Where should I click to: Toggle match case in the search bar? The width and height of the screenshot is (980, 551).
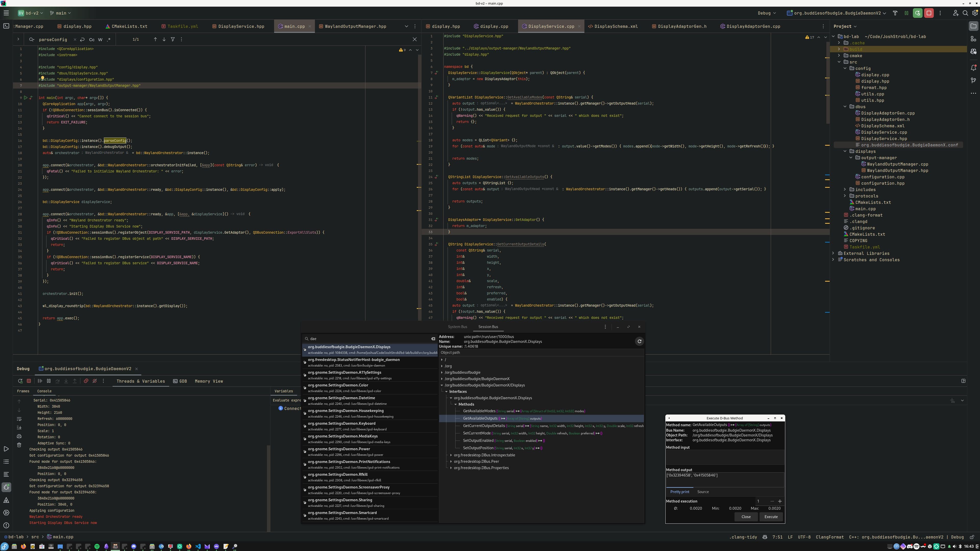point(92,39)
